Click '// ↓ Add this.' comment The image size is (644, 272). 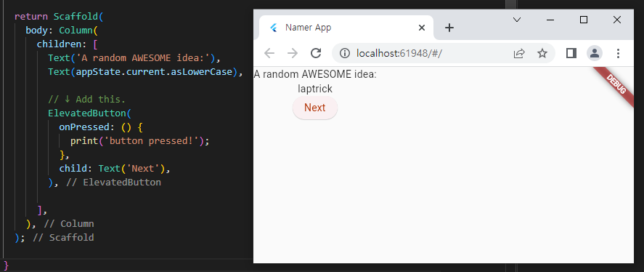pyautogui.click(x=86, y=100)
